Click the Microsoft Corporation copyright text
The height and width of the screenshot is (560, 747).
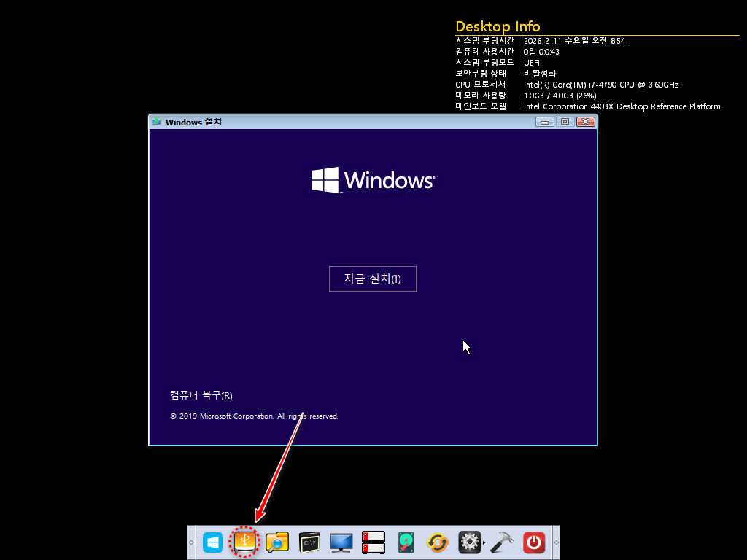pos(255,416)
